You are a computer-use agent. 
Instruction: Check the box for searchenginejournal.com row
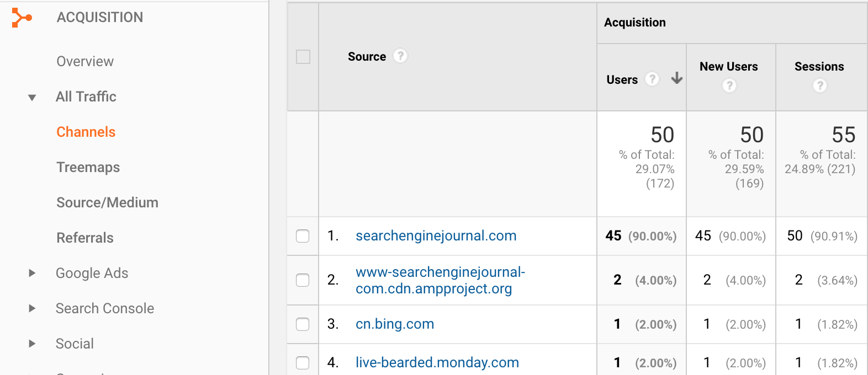coord(303,236)
